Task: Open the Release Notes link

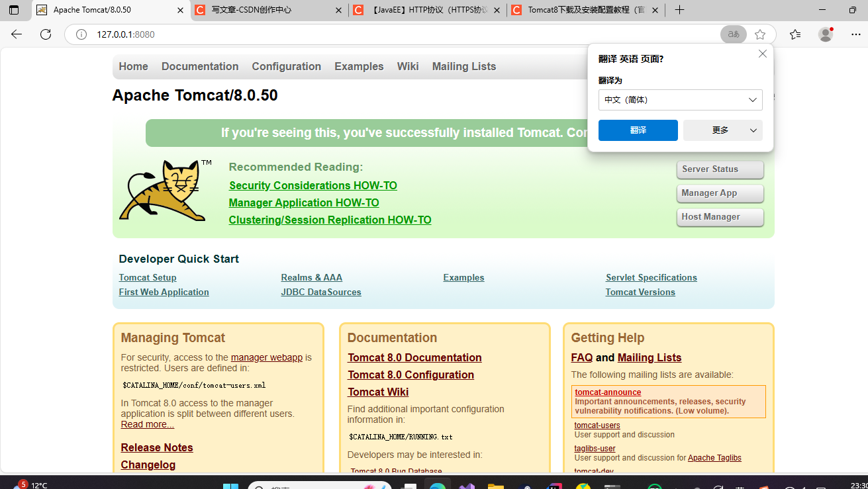Action: pyautogui.click(x=157, y=447)
